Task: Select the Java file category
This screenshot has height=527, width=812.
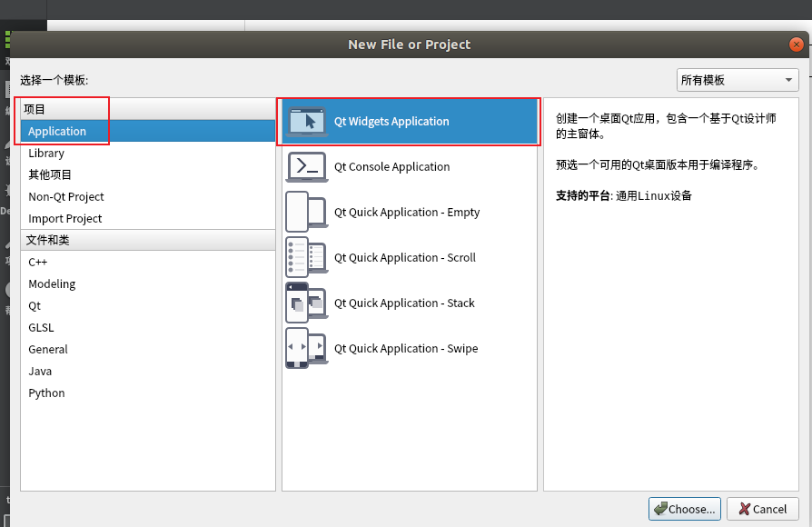Action: 148,371
